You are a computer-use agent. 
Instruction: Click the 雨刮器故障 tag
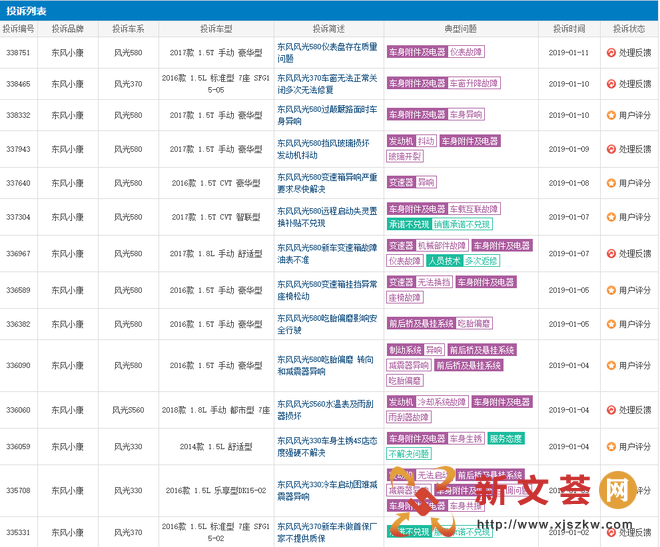tap(409, 417)
